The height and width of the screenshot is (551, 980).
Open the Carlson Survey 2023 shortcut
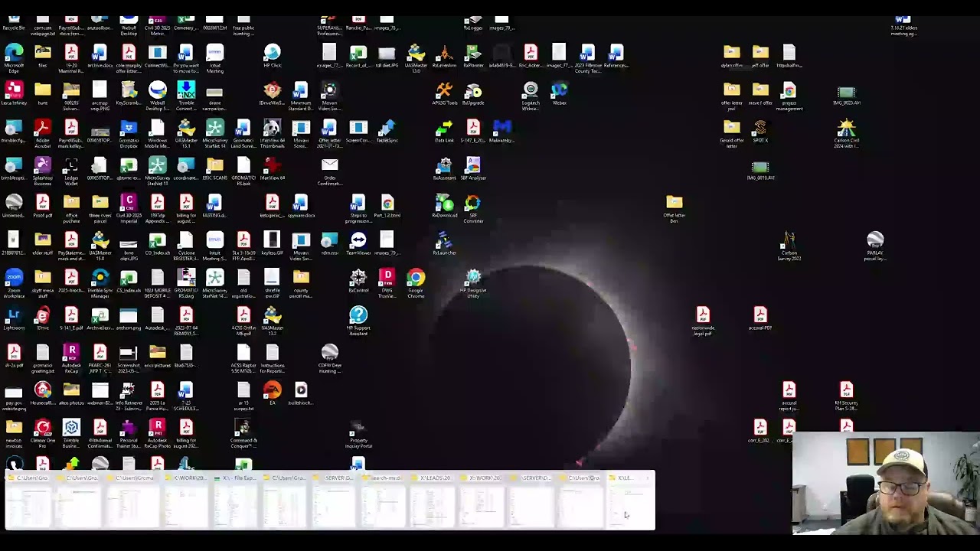789,241
